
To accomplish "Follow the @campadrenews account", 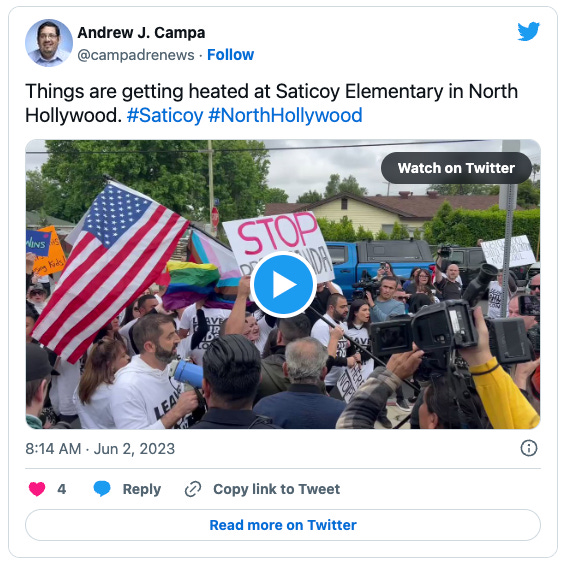I will coord(230,55).
